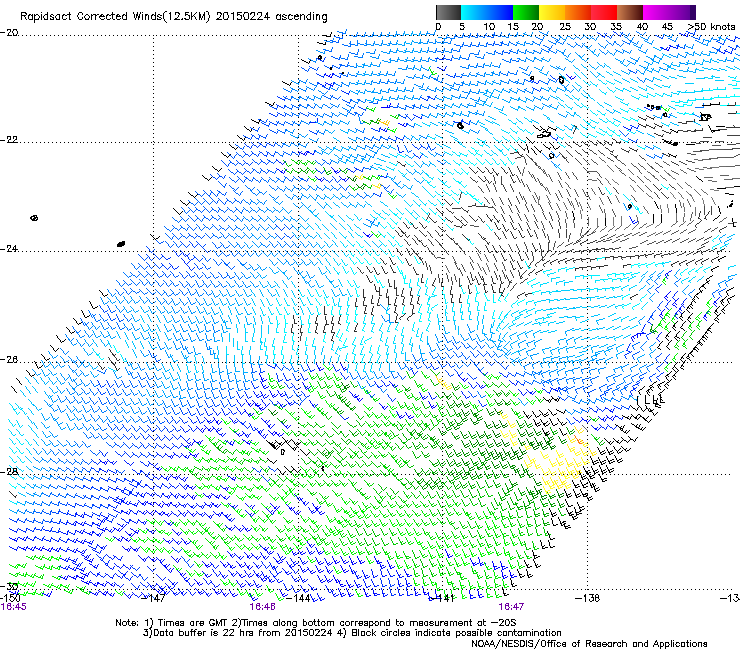The width and height of the screenshot is (740, 650).
Task: Click the '35' label under the color bar
Action: tap(616, 26)
